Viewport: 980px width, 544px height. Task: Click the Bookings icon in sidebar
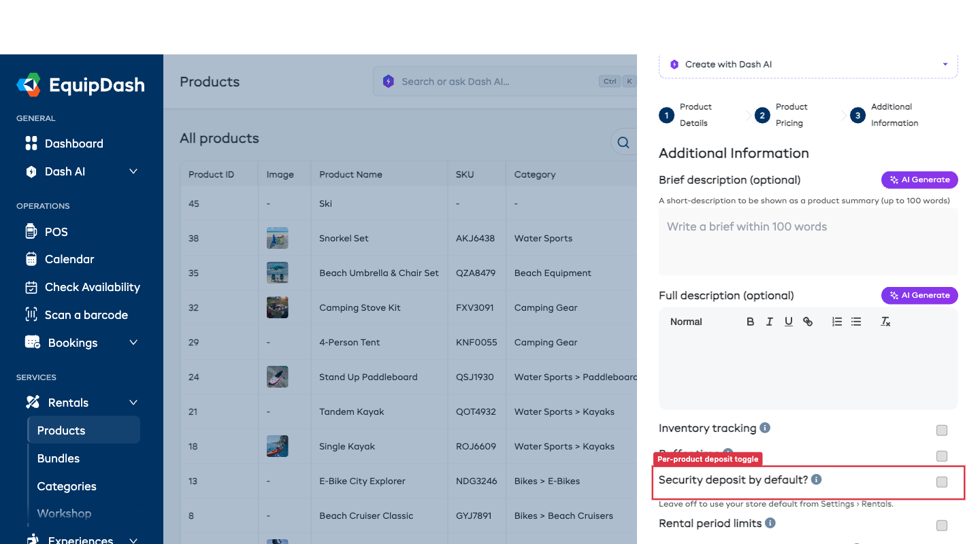point(33,342)
